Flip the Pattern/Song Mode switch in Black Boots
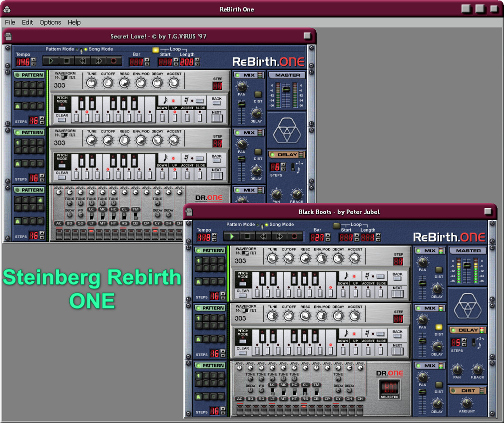504x423 pixels. click(262, 225)
